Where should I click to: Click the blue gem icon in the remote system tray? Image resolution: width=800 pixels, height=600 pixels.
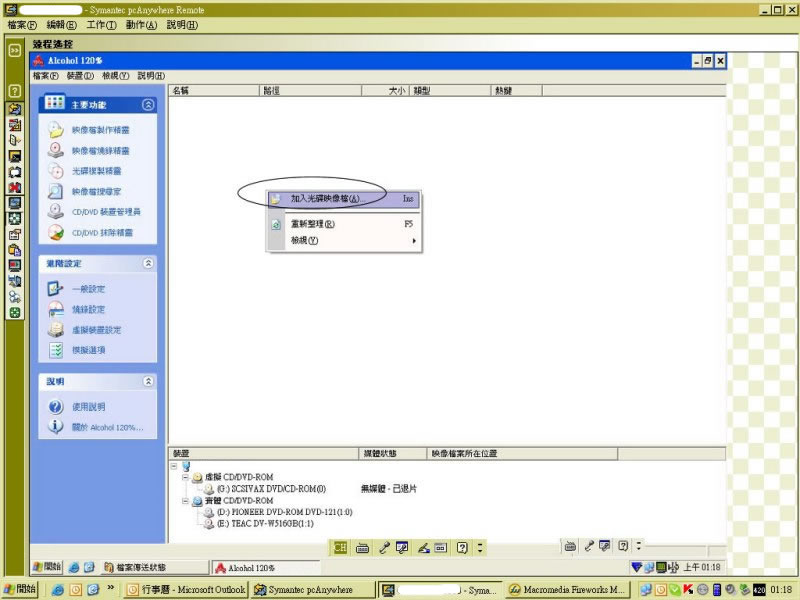click(x=636, y=567)
